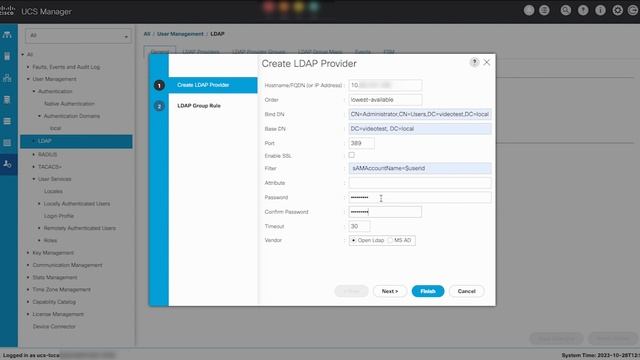
Task: Open the All filter dropdown above the tree
Action: (x=78, y=36)
